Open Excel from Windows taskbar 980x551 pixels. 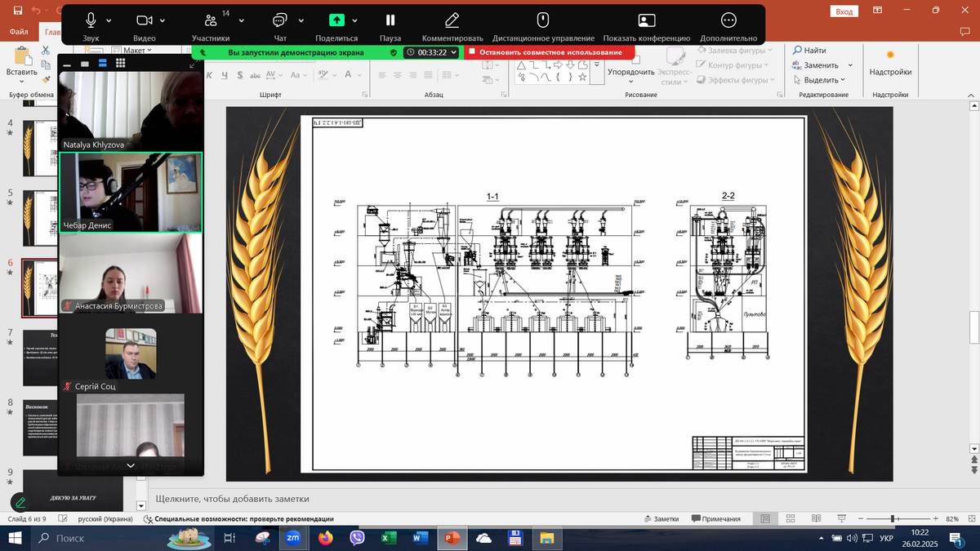click(389, 538)
